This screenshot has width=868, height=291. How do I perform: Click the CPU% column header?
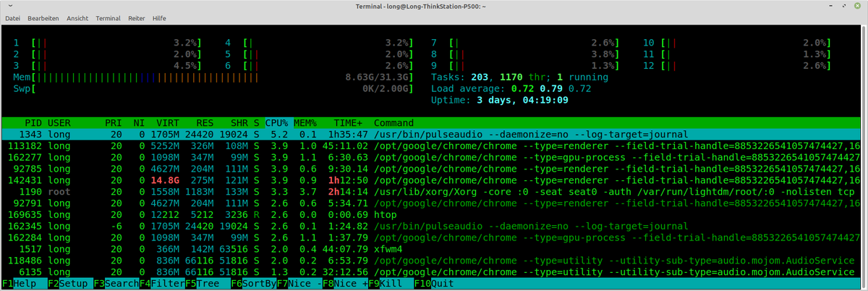click(x=278, y=123)
